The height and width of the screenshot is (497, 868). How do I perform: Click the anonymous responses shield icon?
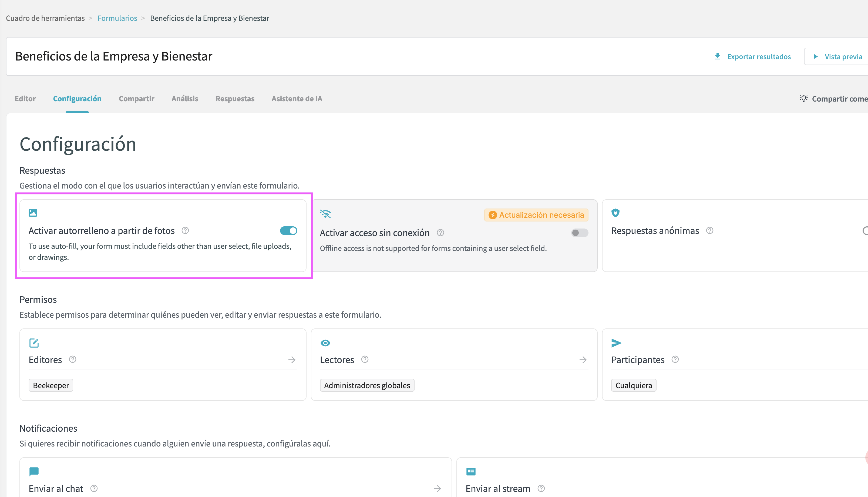pyautogui.click(x=615, y=213)
